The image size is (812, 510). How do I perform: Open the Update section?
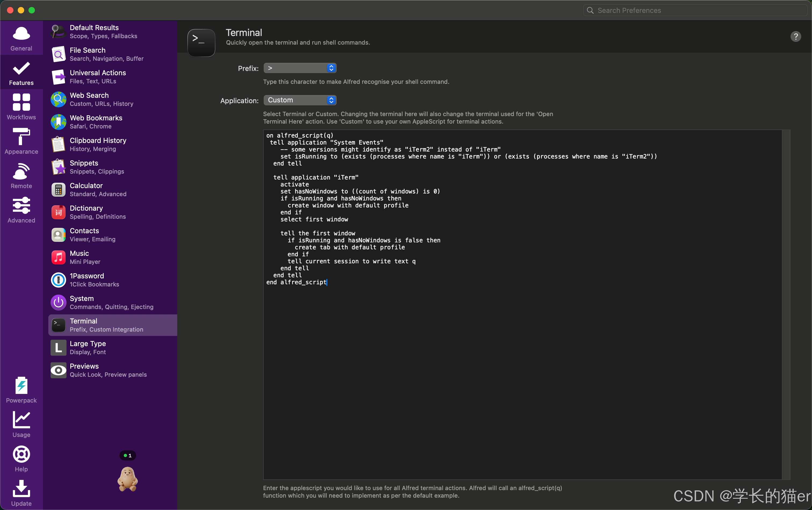coord(21,493)
